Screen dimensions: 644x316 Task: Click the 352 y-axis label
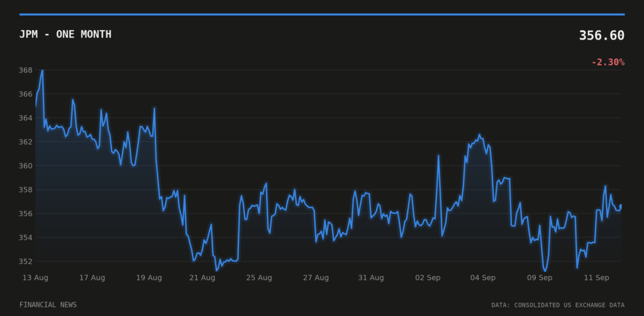pos(25,261)
